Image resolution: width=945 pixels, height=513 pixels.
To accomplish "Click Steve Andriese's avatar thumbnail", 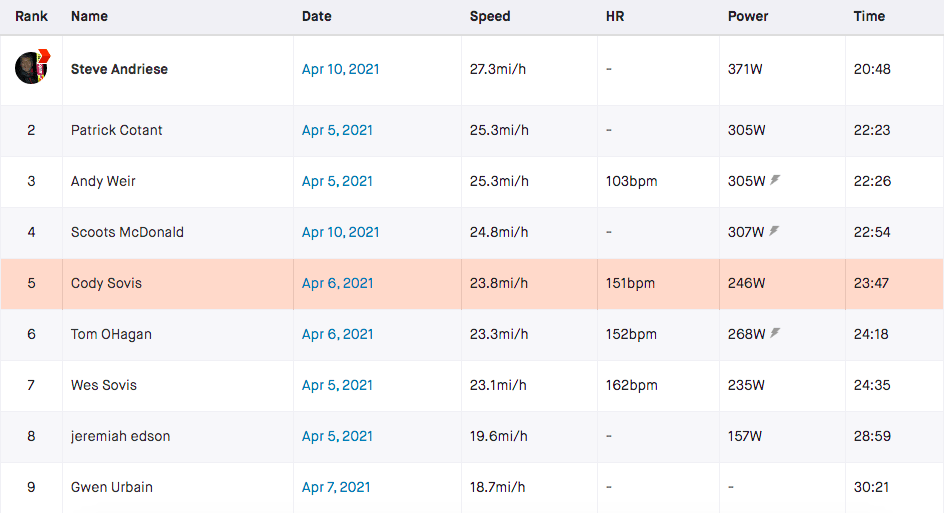I will point(31,67).
